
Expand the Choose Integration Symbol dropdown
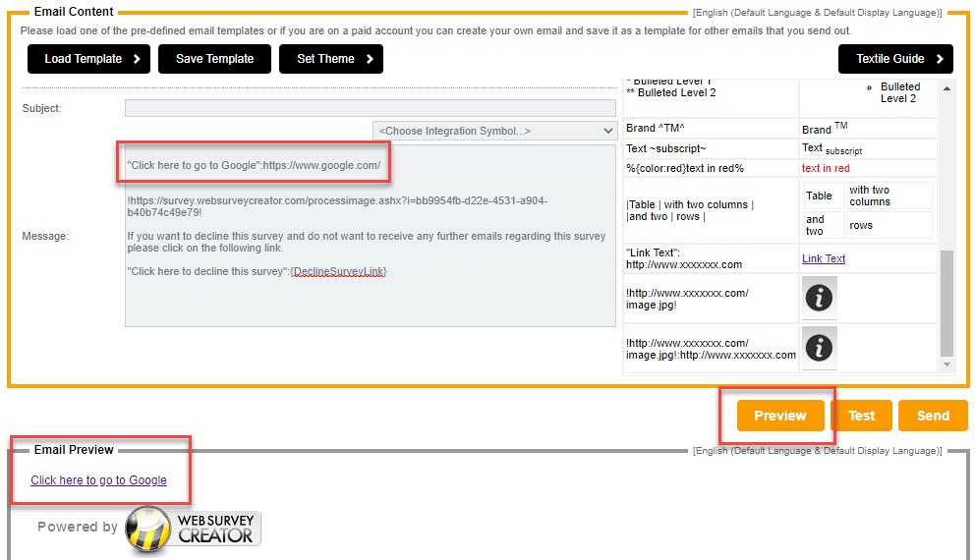[494, 131]
